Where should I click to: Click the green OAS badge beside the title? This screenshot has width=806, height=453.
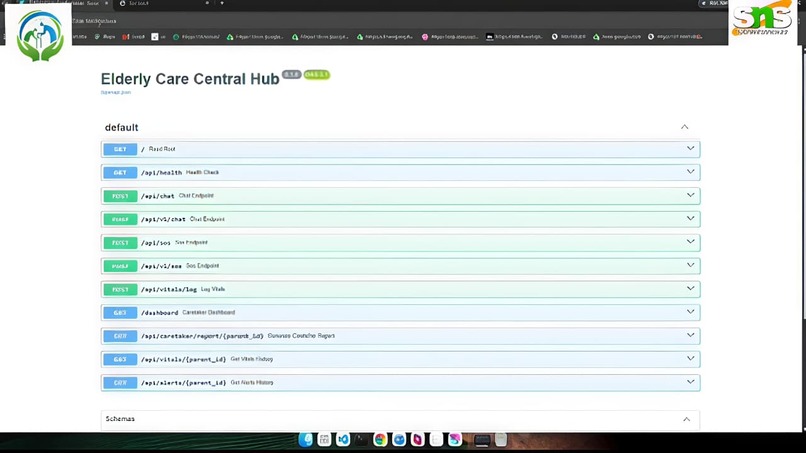pyautogui.click(x=317, y=75)
